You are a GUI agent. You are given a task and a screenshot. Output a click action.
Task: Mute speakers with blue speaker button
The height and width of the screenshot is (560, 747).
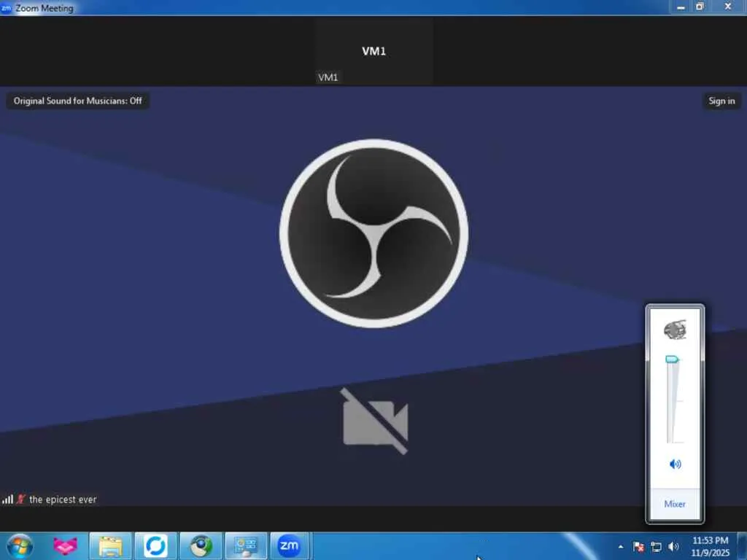pyautogui.click(x=675, y=464)
